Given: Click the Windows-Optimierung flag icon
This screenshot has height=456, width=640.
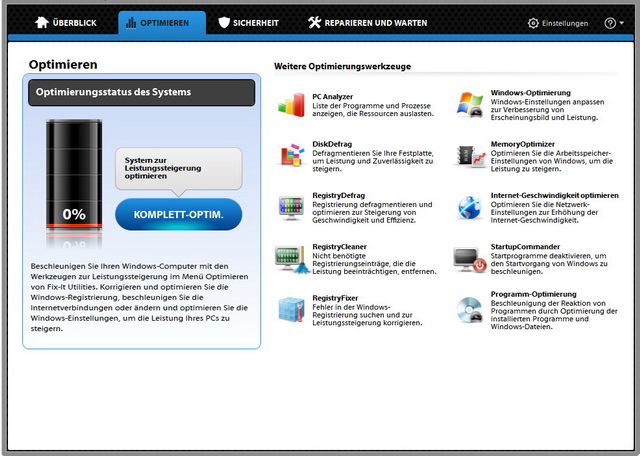Looking at the screenshot, I should tap(470, 105).
